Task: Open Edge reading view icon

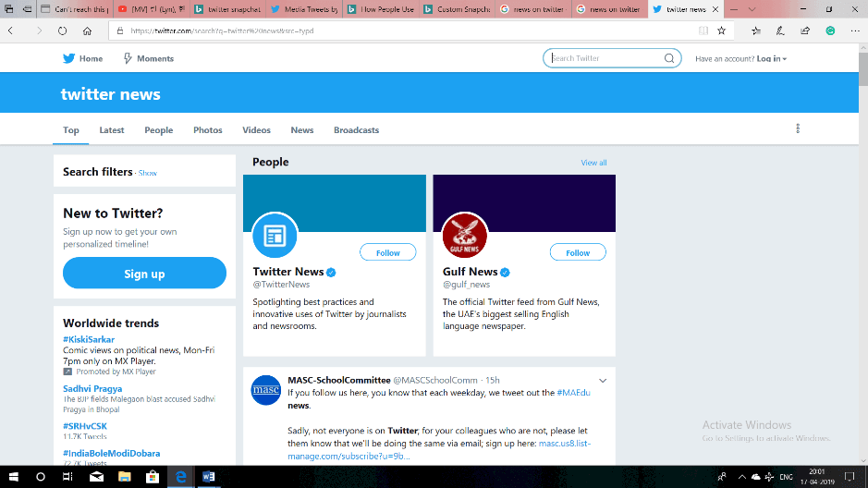Action: pyautogui.click(x=703, y=31)
